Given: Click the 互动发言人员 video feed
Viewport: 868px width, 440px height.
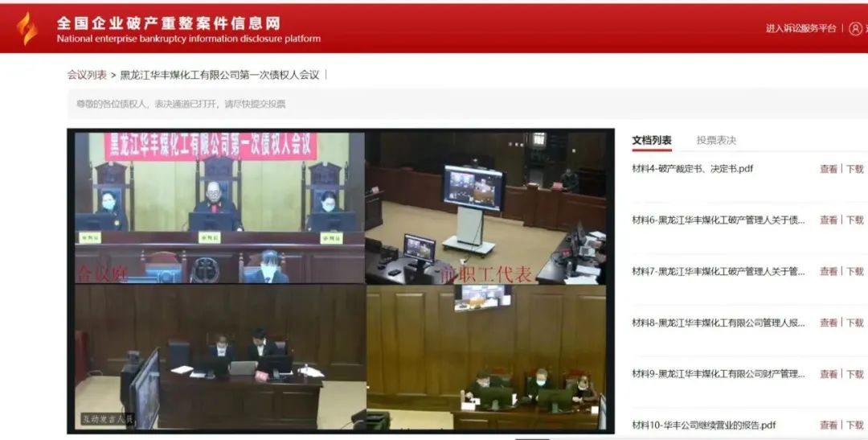Looking at the screenshot, I should click(219, 358).
